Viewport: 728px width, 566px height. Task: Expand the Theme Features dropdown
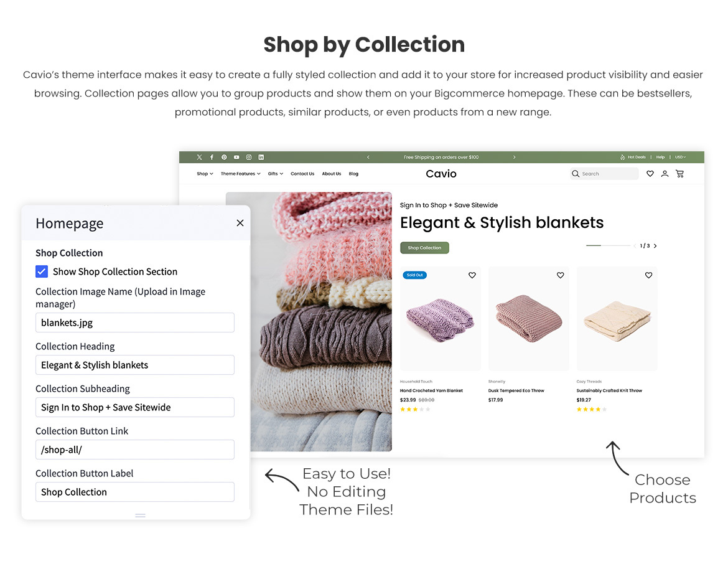click(x=241, y=174)
